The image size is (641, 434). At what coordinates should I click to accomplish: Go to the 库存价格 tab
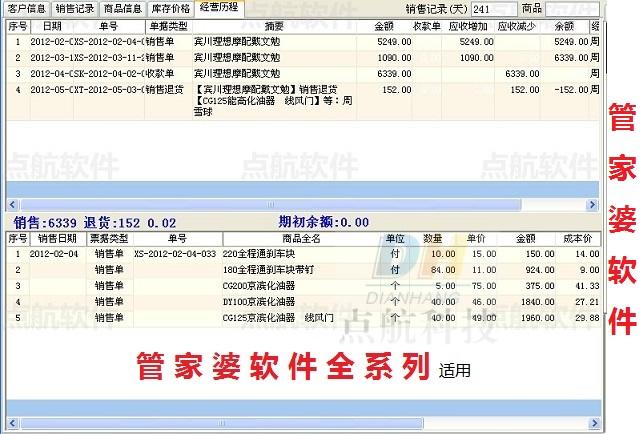170,9
